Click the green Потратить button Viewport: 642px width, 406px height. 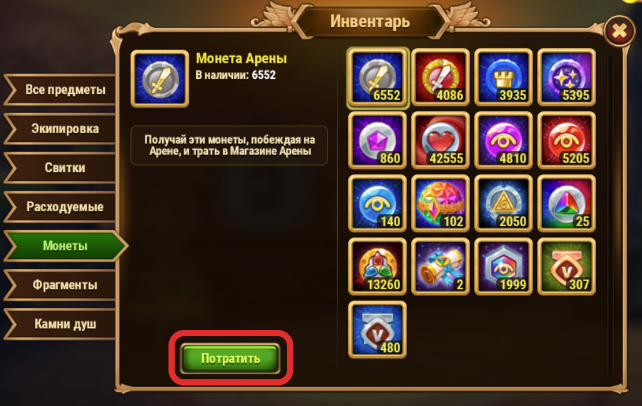coord(231,359)
